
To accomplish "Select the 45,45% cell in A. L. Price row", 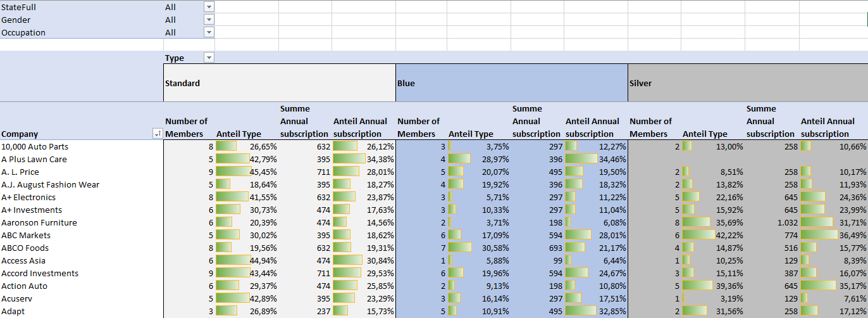I will coord(247,172).
